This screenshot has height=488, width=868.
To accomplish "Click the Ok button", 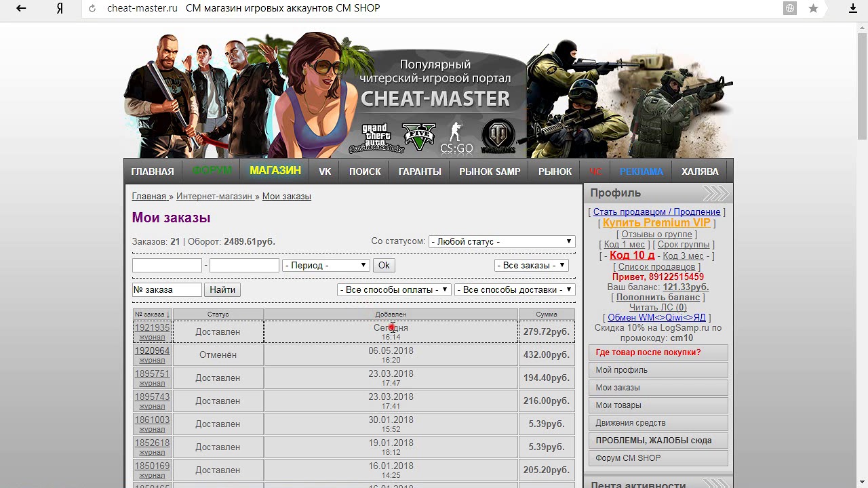I will pos(384,265).
